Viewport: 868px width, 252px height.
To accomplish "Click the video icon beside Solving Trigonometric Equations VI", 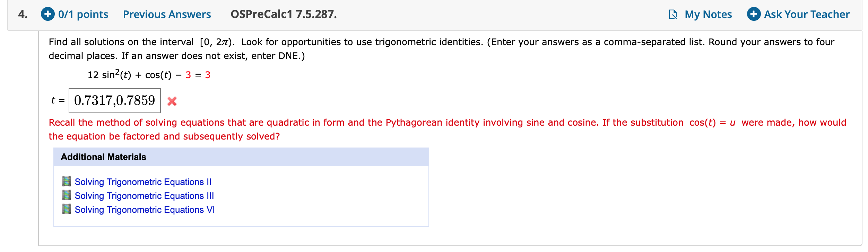I will coord(66,209).
